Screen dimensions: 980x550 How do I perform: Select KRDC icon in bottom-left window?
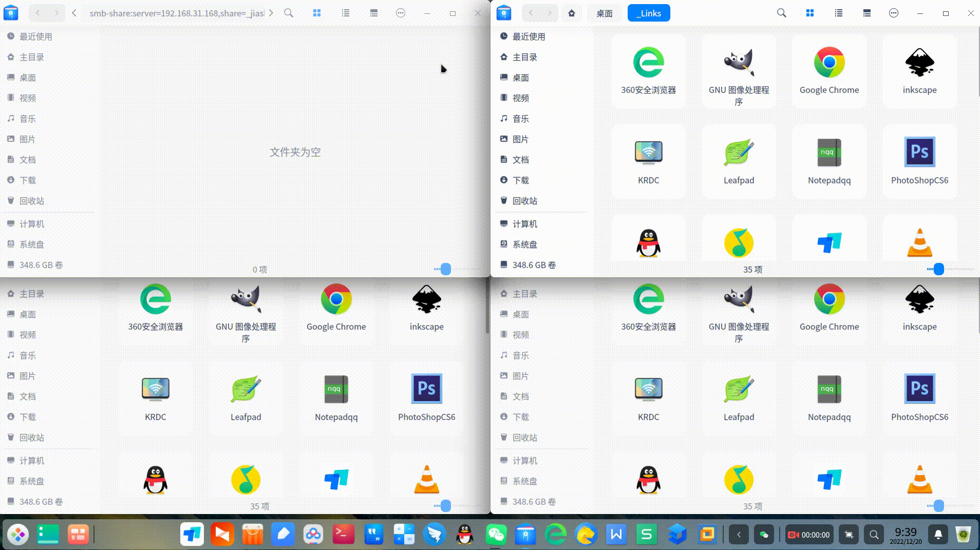click(x=155, y=389)
